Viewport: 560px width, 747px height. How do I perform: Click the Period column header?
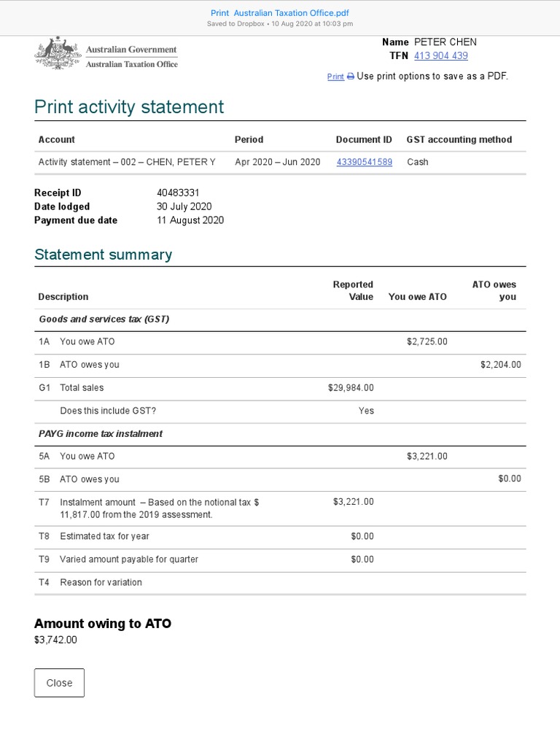point(249,139)
